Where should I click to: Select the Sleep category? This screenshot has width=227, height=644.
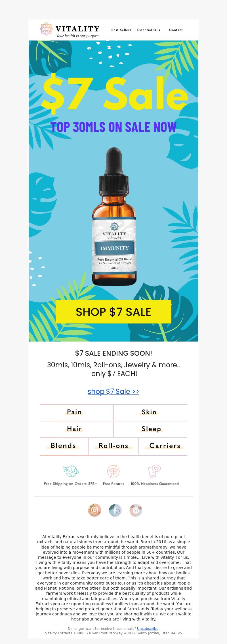[x=151, y=429]
